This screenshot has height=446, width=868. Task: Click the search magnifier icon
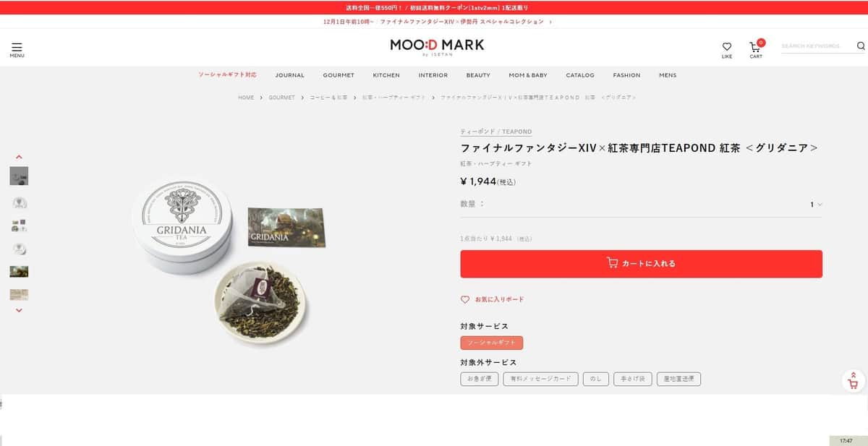pyautogui.click(x=861, y=46)
